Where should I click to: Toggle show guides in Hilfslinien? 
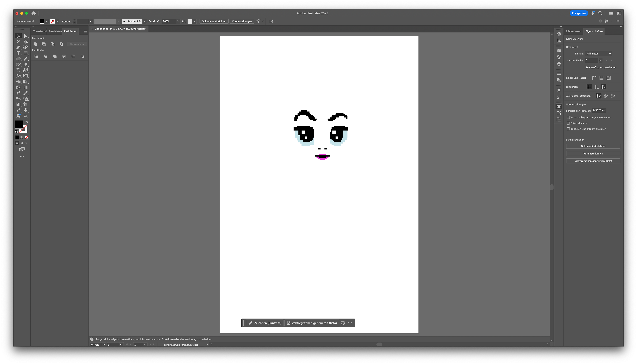point(589,87)
